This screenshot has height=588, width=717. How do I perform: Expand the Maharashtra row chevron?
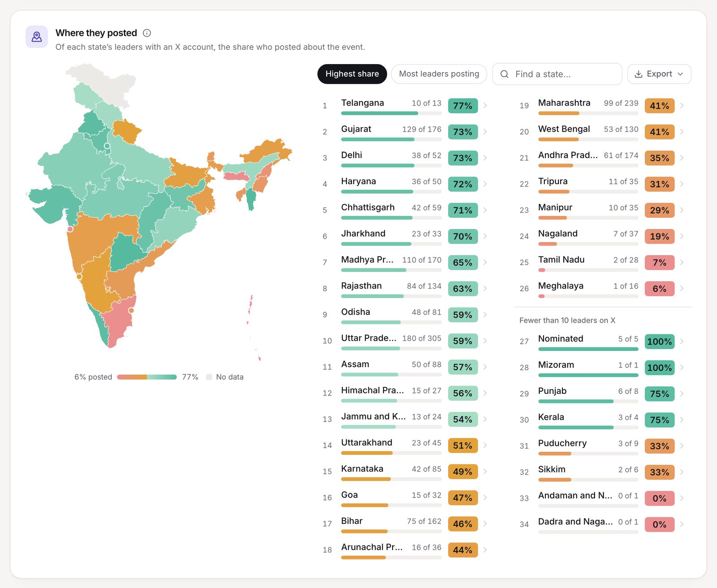[682, 106]
